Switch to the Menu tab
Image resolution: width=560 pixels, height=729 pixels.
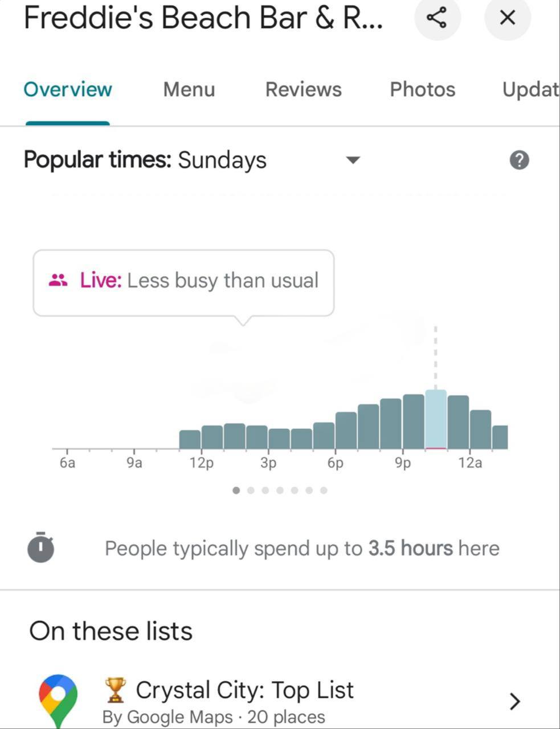pos(189,89)
